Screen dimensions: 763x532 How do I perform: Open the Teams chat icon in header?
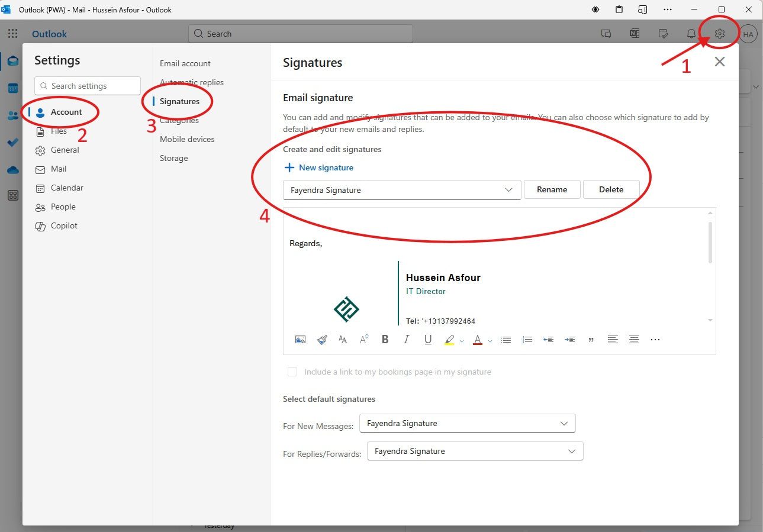(x=606, y=34)
